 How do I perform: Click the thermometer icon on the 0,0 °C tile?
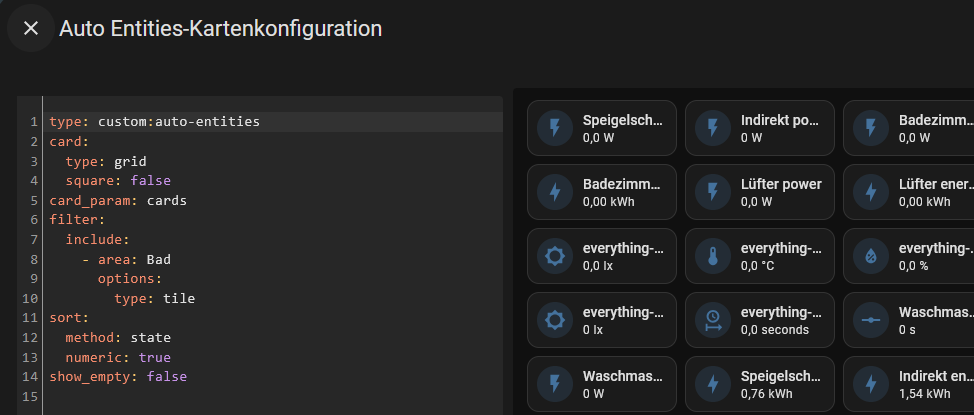(x=712, y=256)
